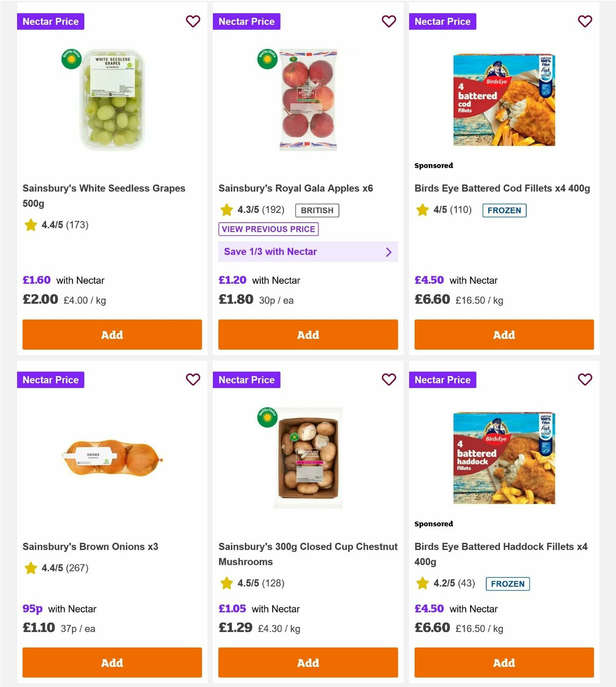The height and width of the screenshot is (687, 616).
Task: Click the star icon beside 4.2/5 haddock rating
Action: [422, 583]
